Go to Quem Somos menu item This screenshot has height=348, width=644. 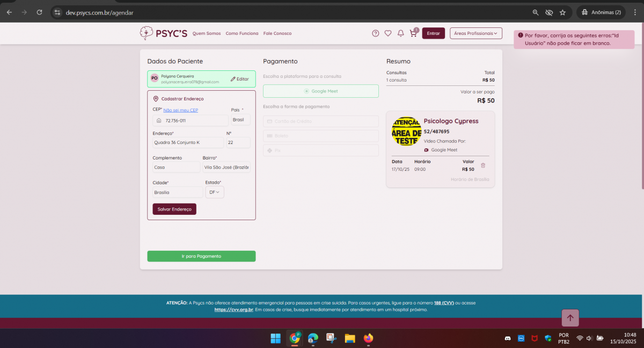pos(207,33)
